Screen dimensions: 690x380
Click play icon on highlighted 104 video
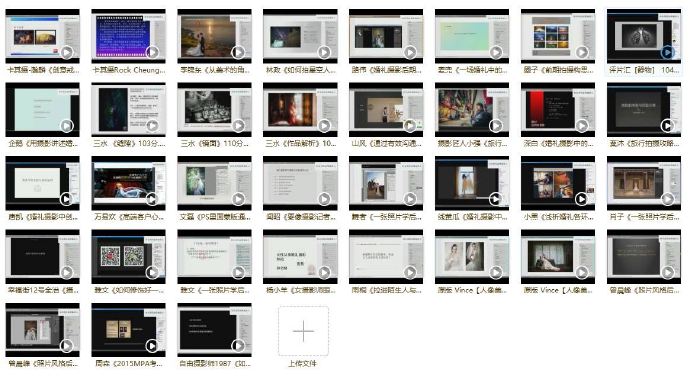pyautogui.click(x=668, y=52)
